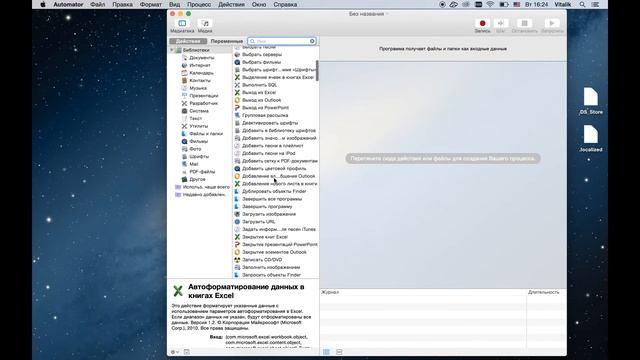Select the Разработчик category
This screenshot has width=640, height=360.
(203, 103)
